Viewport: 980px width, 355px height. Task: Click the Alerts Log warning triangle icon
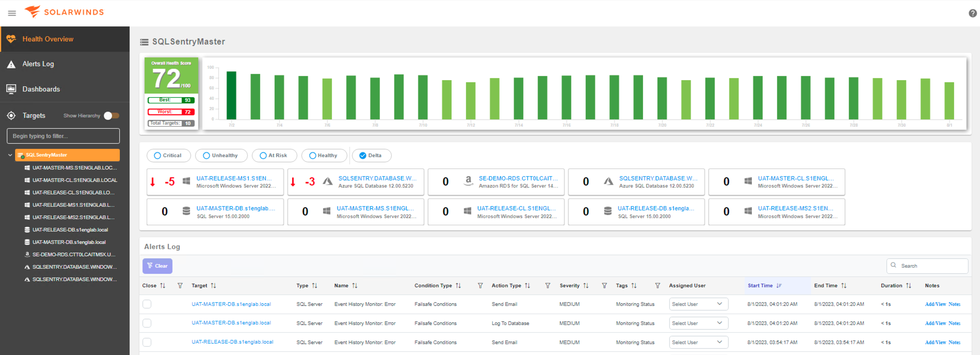pos(11,64)
